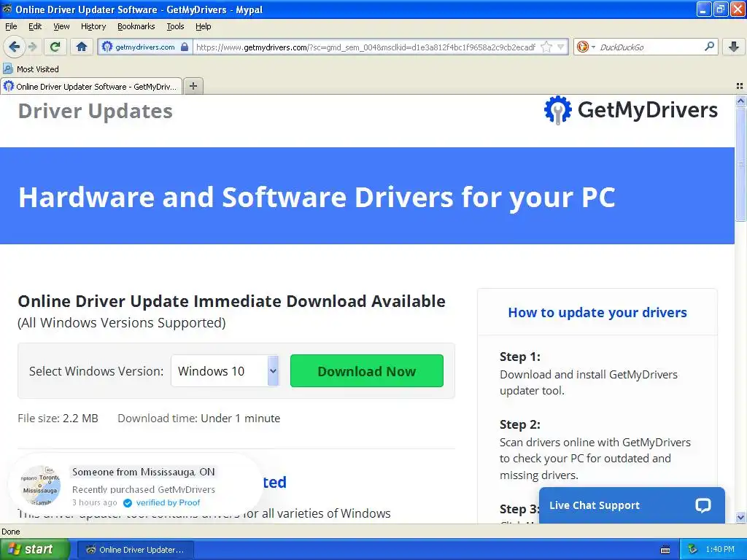Open the Home page icon

click(82, 47)
